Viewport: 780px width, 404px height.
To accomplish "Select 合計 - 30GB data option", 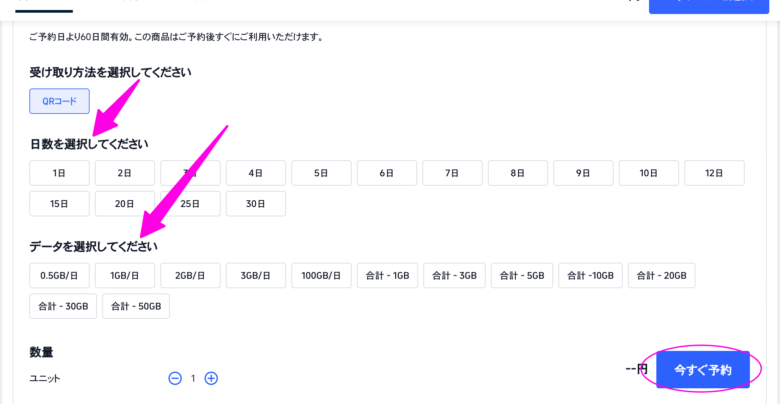I will (x=63, y=306).
